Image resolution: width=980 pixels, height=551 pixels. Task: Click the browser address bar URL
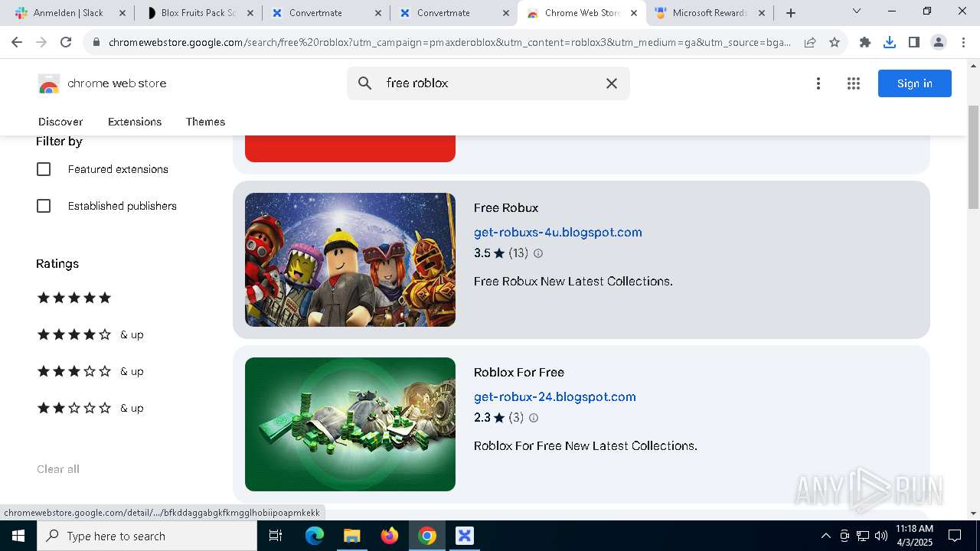point(450,43)
